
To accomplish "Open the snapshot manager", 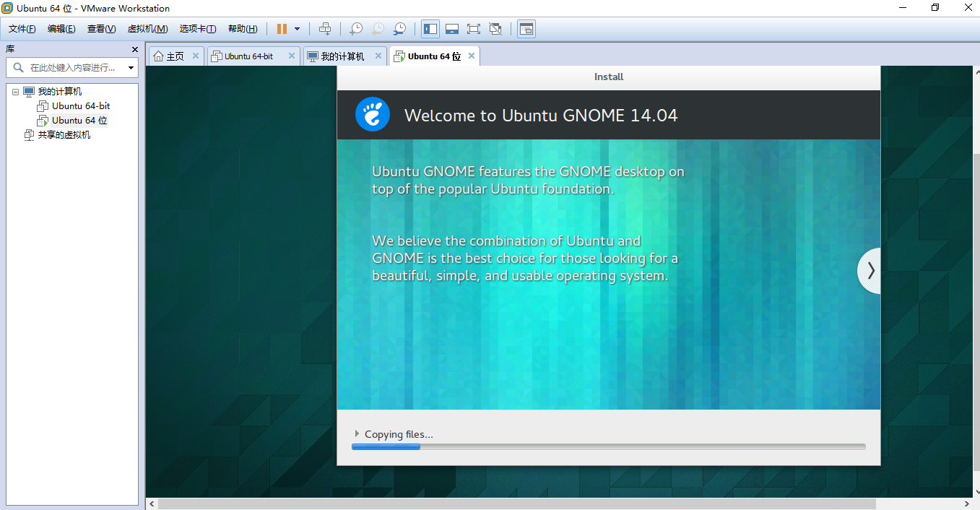I will [x=399, y=29].
